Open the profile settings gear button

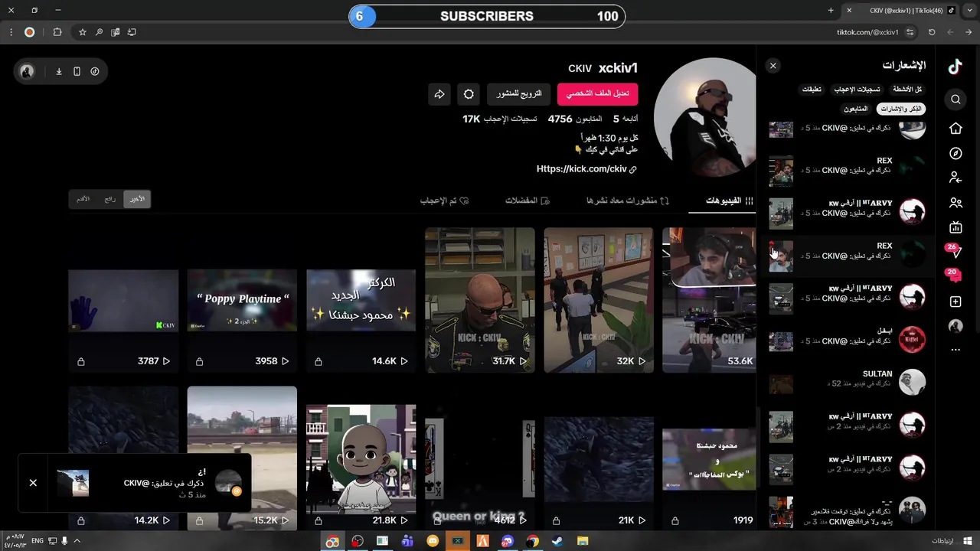pos(469,94)
